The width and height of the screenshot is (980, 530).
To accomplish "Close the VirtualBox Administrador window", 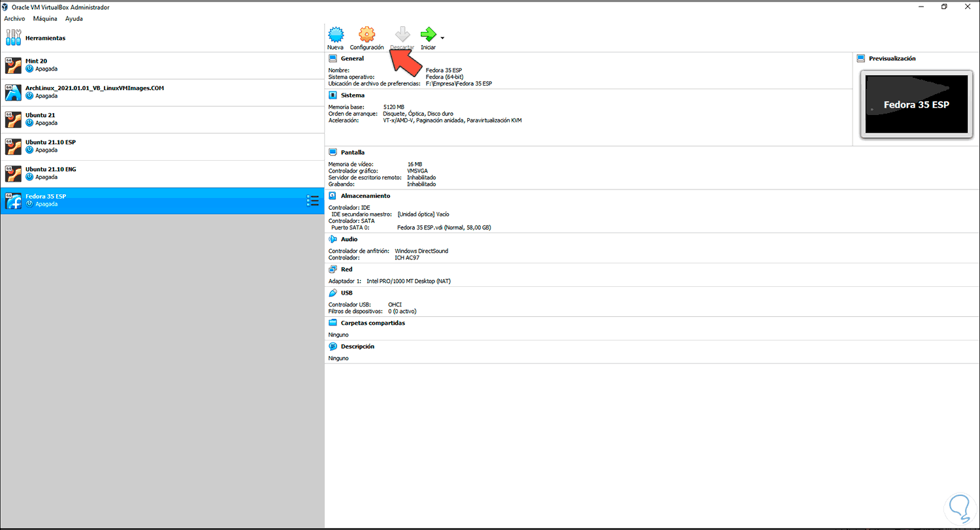I will click(x=968, y=7).
